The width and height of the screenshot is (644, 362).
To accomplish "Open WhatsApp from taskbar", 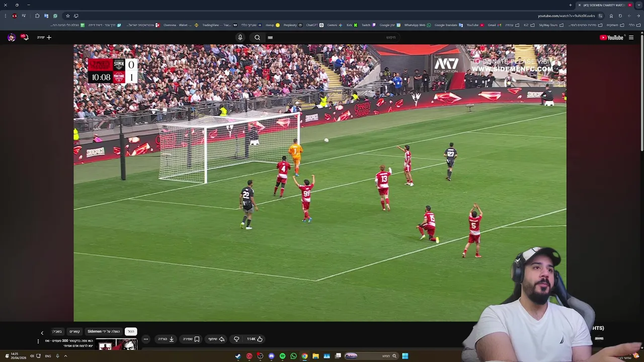I will [x=293, y=356].
